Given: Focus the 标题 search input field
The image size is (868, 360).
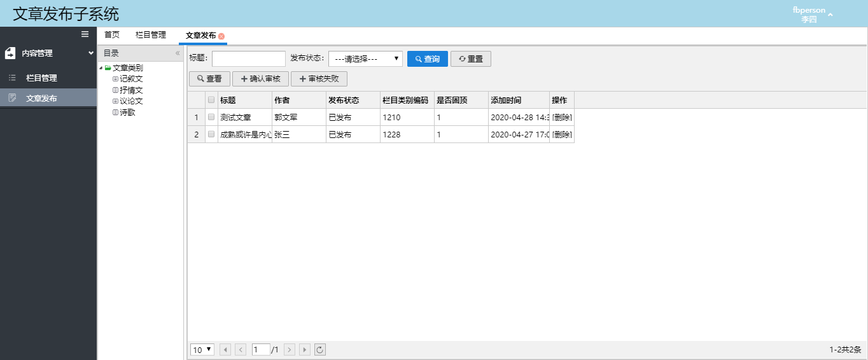Looking at the screenshot, I should pos(249,59).
